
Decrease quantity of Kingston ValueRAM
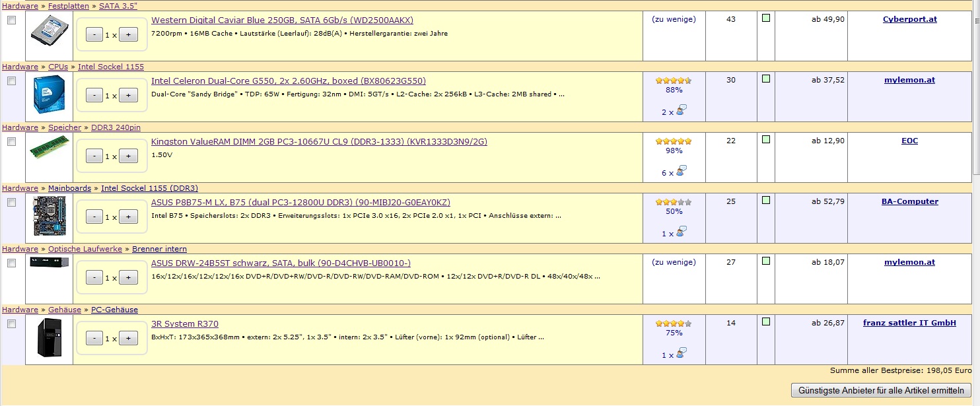[94, 156]
